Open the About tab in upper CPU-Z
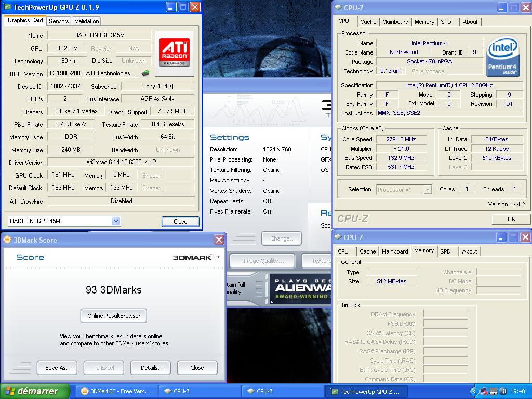The width and height of the screenshot is (532, 399). tap(470, 22)
